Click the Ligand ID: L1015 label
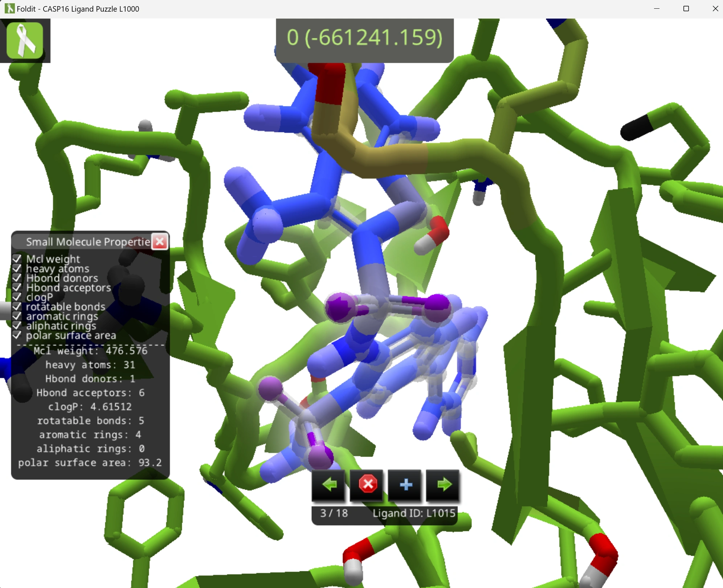Image resolution: width=723 pixels, height=588 pixels. pyautogui.click(x=414, y=513)
